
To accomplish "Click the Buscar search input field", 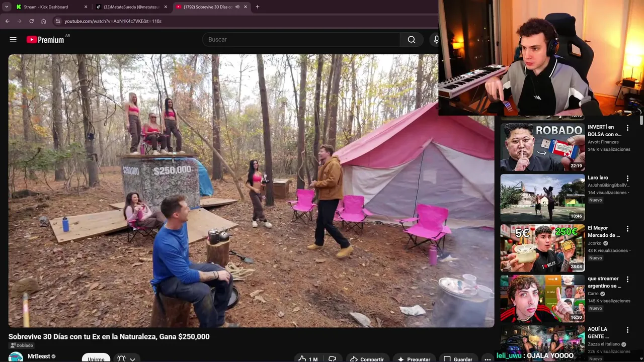I will coord(301,40).
